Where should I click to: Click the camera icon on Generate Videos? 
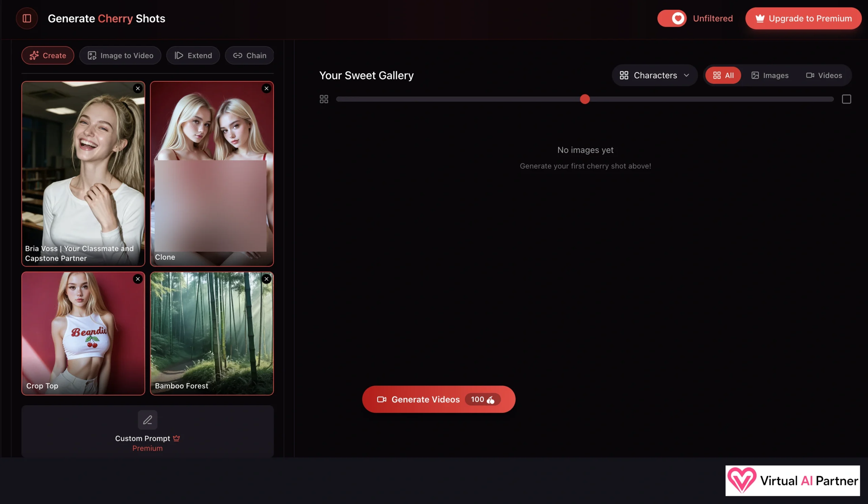(382, 399)
